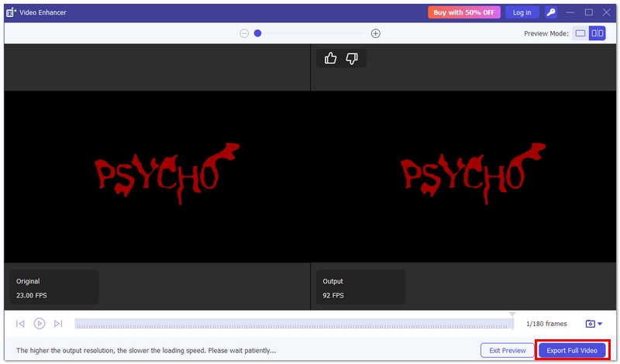
Task: Click the Log in button
Action: click(522, 12)
